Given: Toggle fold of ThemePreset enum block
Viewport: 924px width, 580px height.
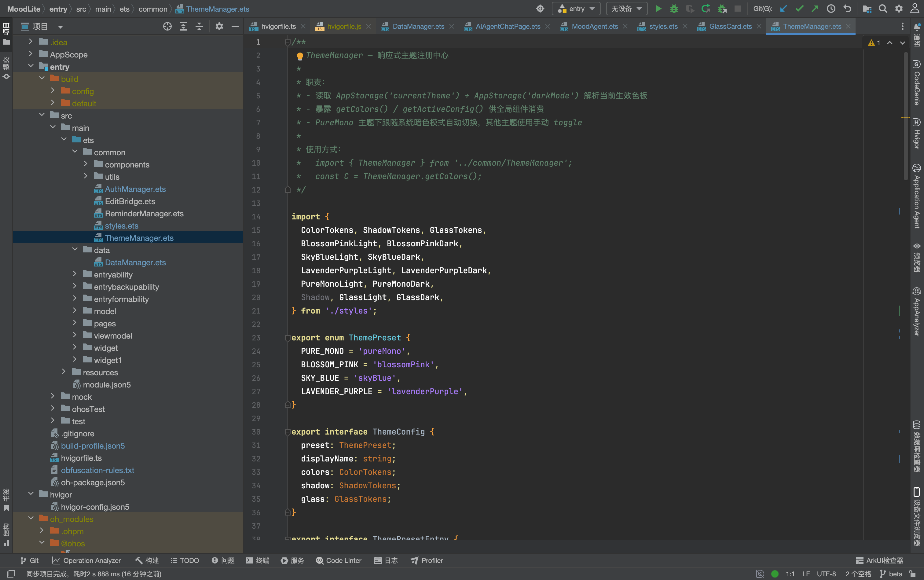Looking at the screenshot, I should 288,338.
